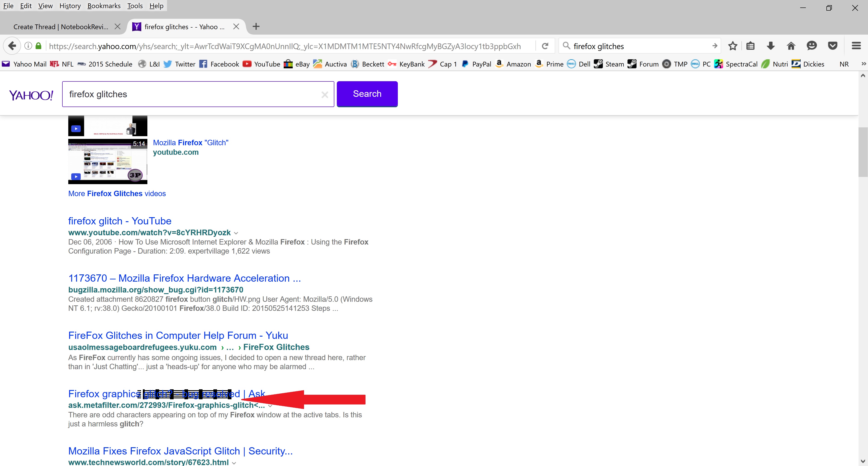Viewport: 868px width, 466px height.
Task: Clear the Yahoo search box with the X
Action: coord(325,95)
